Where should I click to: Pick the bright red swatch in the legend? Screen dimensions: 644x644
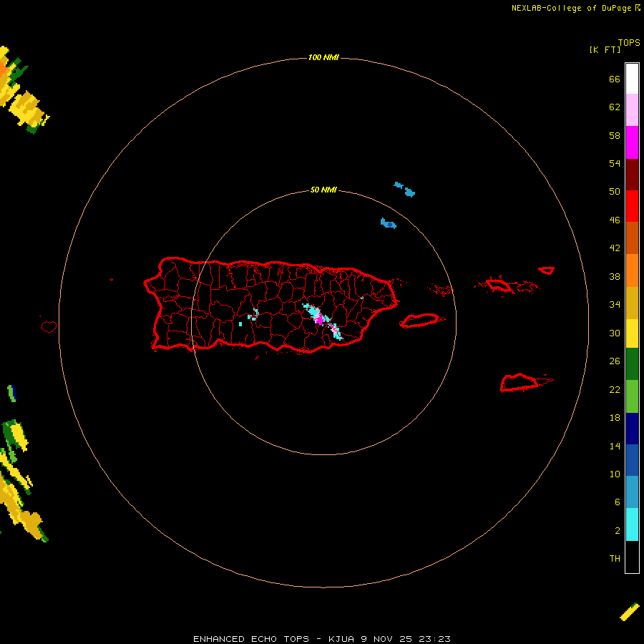tap(632, 206)
